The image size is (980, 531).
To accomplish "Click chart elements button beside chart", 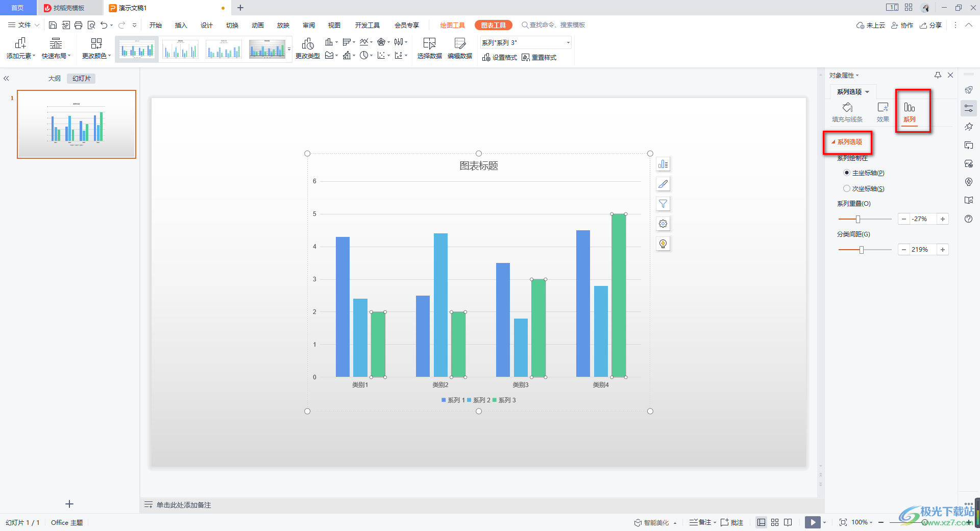I will point(663,164).
